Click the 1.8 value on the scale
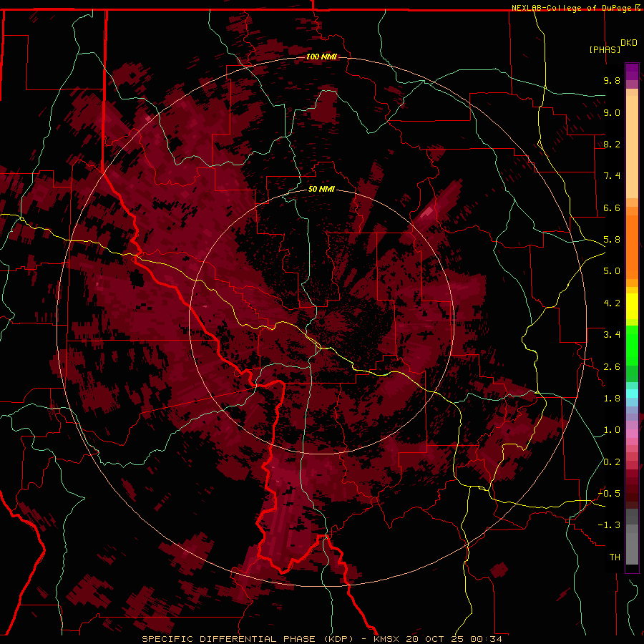Viewport: 644px width, 644px height. 612,399
